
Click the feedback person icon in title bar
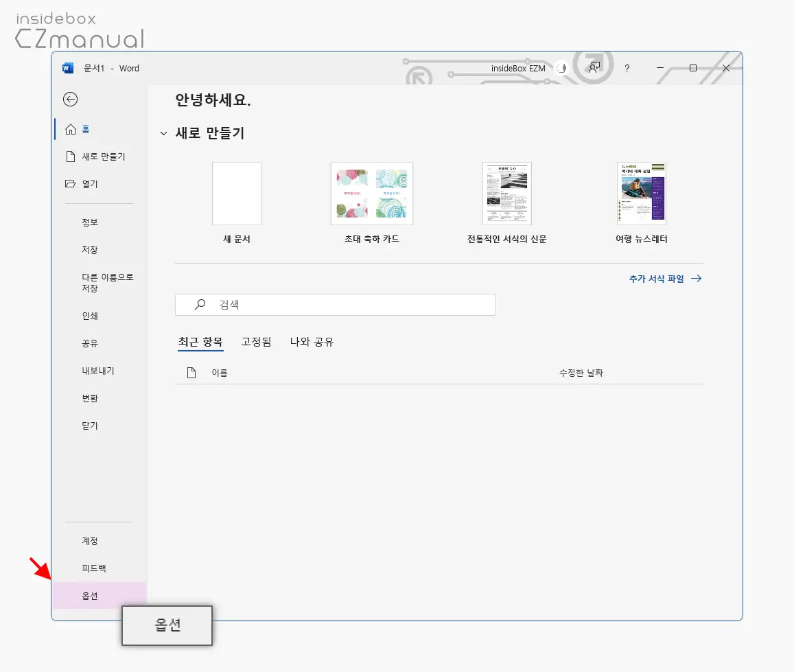(594, 67)
